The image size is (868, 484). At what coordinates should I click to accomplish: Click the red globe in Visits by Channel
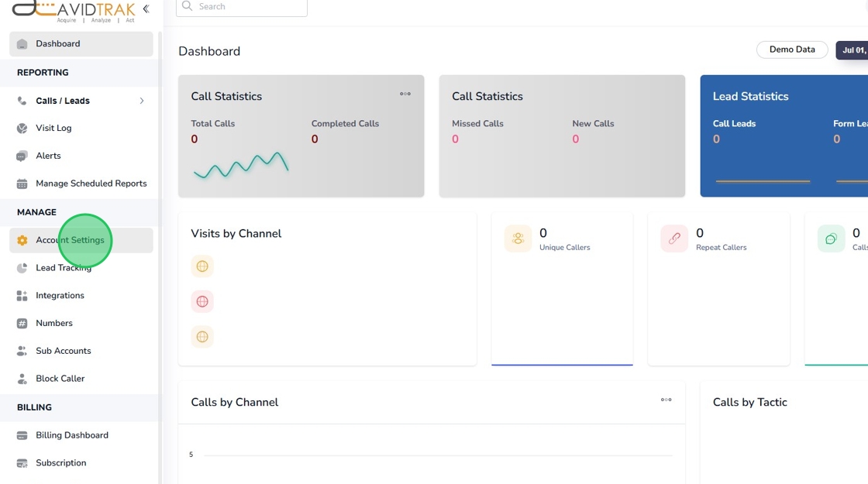point(202,301)
